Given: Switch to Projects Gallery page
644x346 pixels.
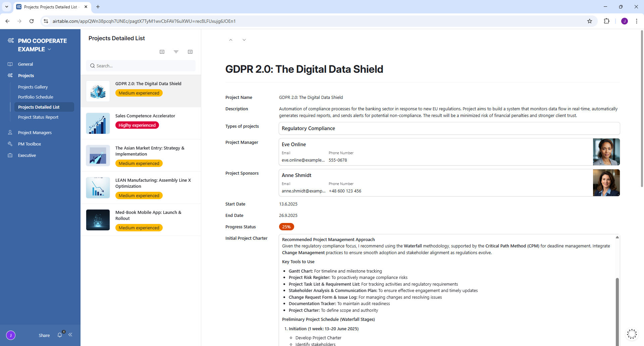Looking at the screenshot, I should pos(33,87).
